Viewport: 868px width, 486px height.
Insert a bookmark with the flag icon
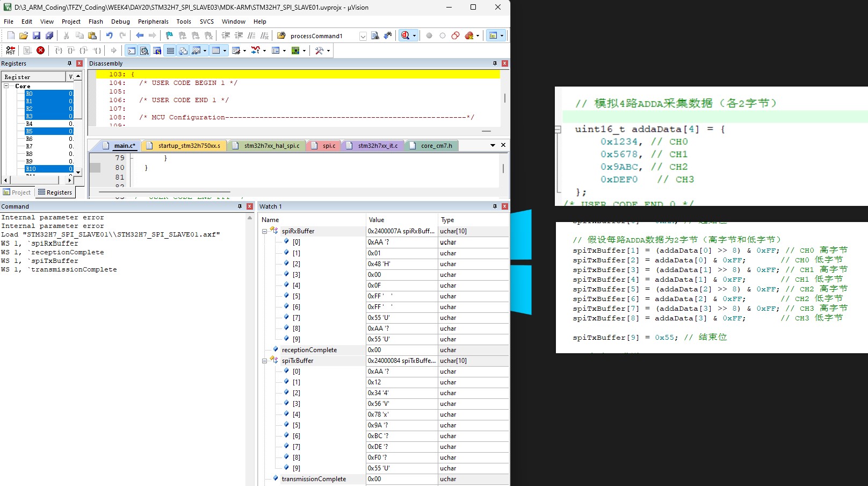point(169,35)
